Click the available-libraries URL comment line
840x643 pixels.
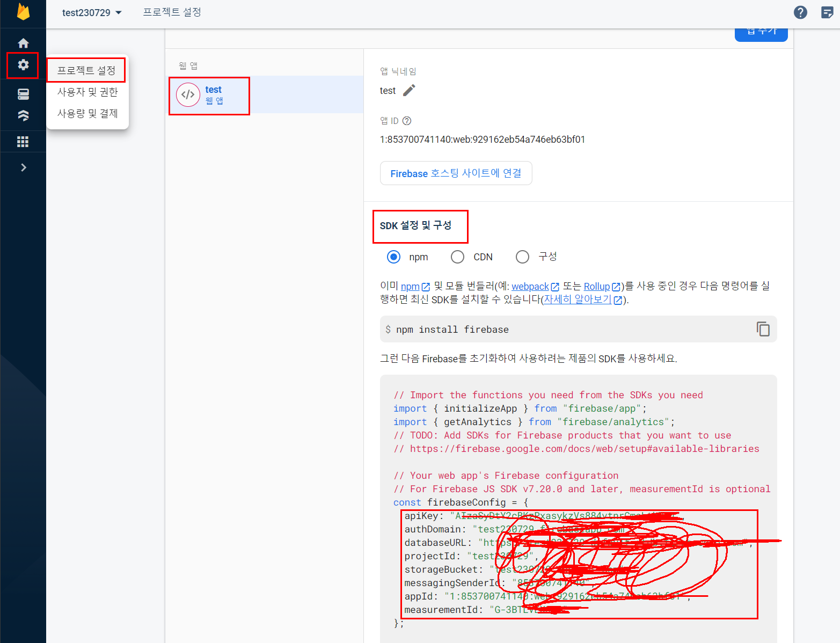point(576,449)
